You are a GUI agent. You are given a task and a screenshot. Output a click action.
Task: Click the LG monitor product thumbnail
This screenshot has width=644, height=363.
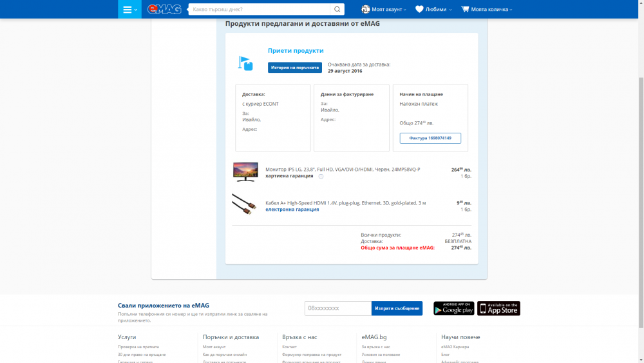(x=245, y=172)
